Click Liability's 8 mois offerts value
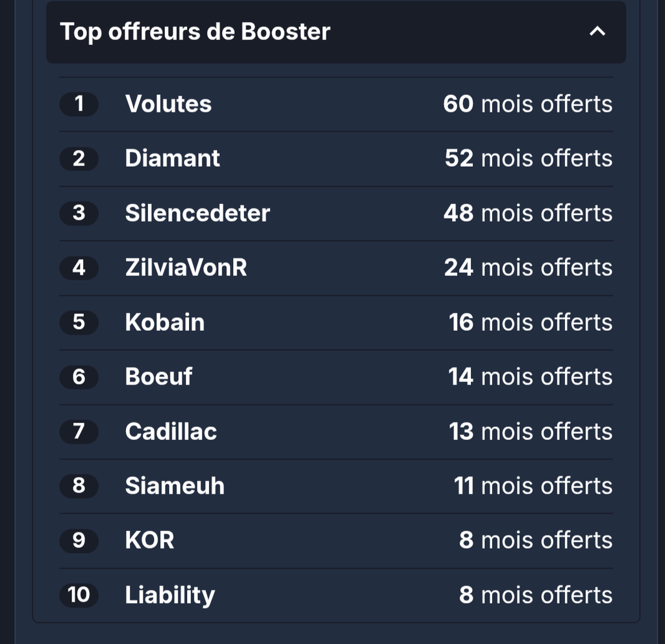Viewport: 665px width, 644px height. coord(536,595)
